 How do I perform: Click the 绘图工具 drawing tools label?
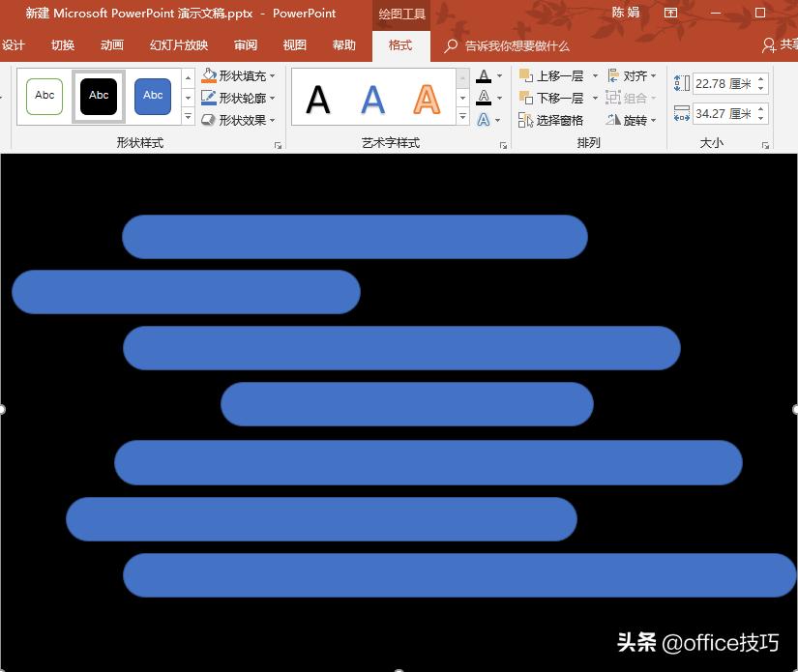[401, 14]
